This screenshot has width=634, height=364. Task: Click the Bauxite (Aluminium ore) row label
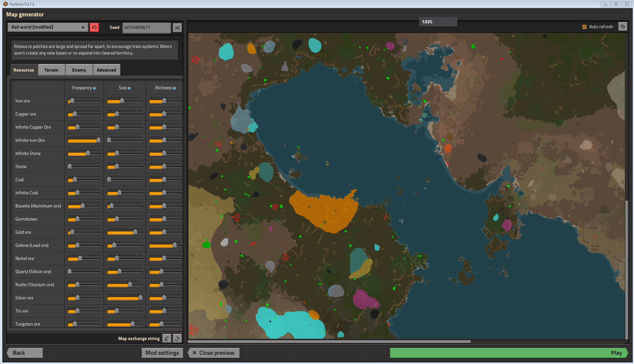click(x=38, y=206)
